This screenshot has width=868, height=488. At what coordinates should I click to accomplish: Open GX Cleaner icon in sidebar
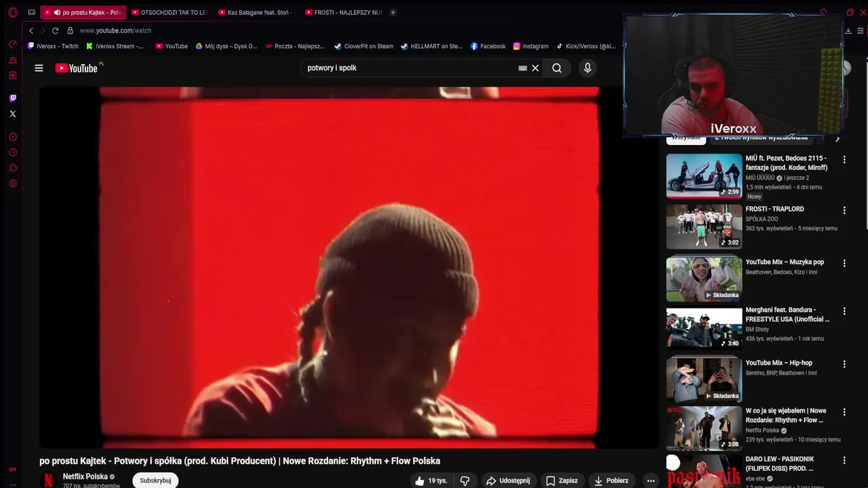click(12, 60)
